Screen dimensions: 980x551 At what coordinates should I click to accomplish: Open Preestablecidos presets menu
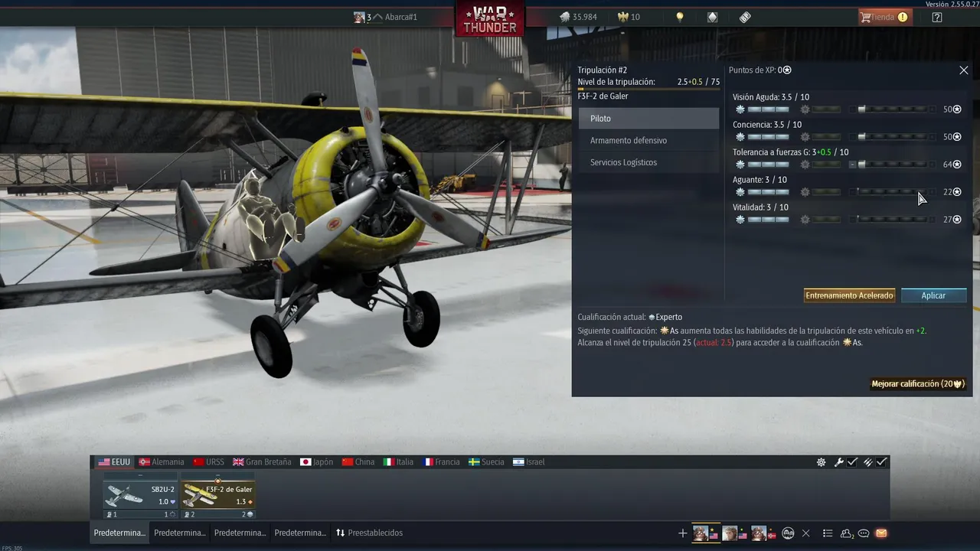[x=369, y=533]
